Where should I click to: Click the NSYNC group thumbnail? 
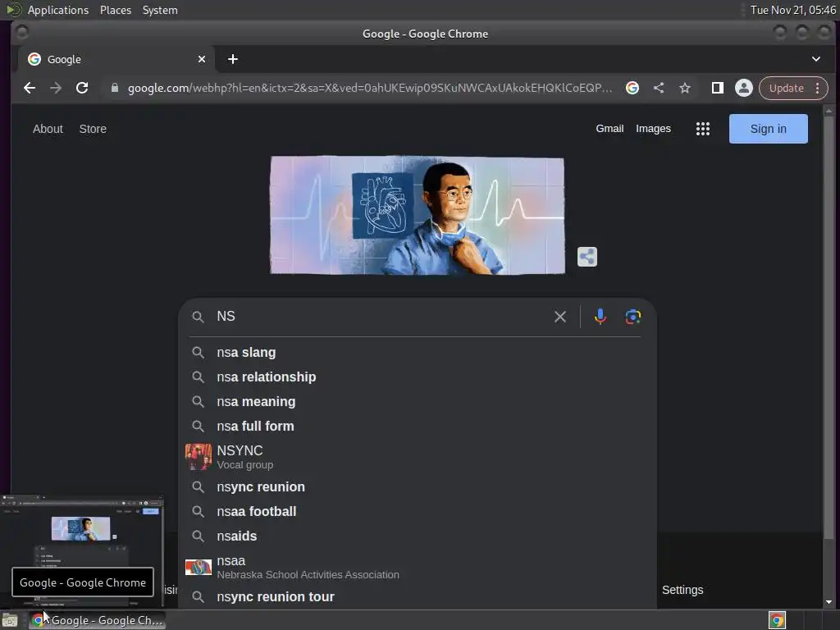click(199, 457)
